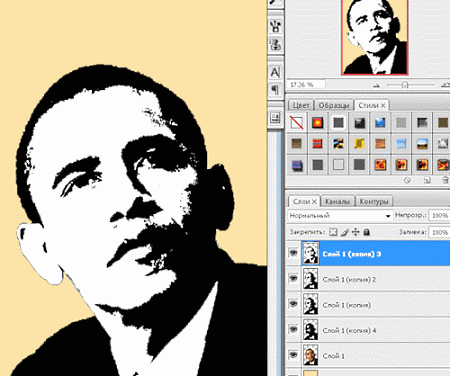Image resolution: width=450 pixels, height=376 pixels.
Task: Apply the glossy black style preset
Action: click(x=359, y=123)
